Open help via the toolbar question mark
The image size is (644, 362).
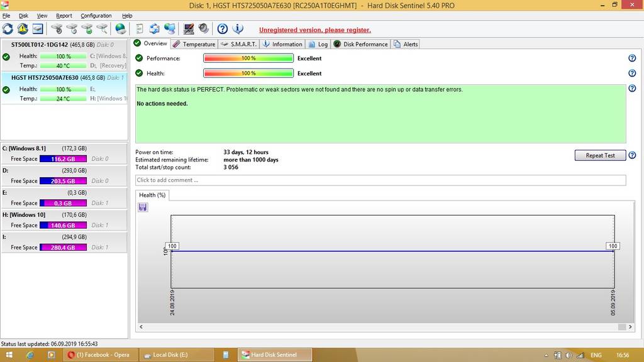pos(222,29)
